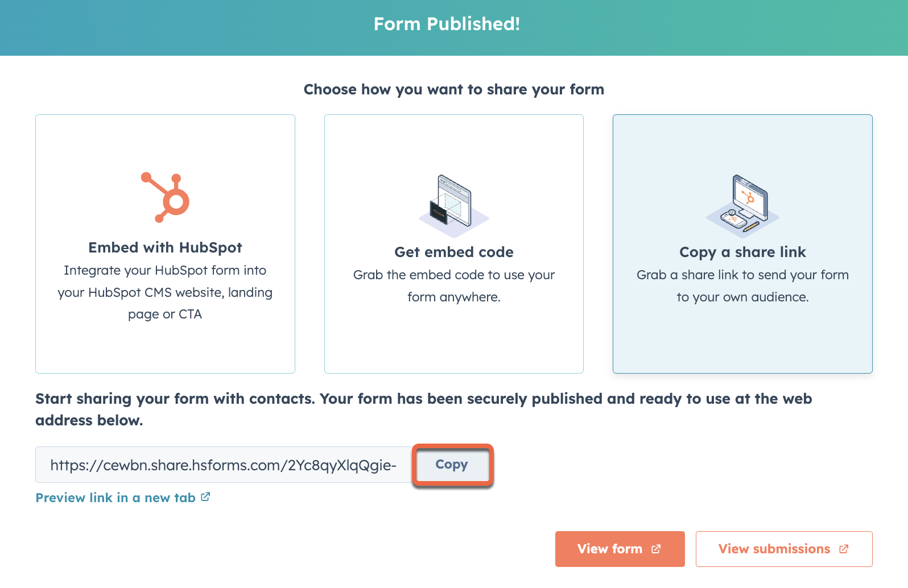
Task: Open Preview link in a new tab
Action: point(115,497)
